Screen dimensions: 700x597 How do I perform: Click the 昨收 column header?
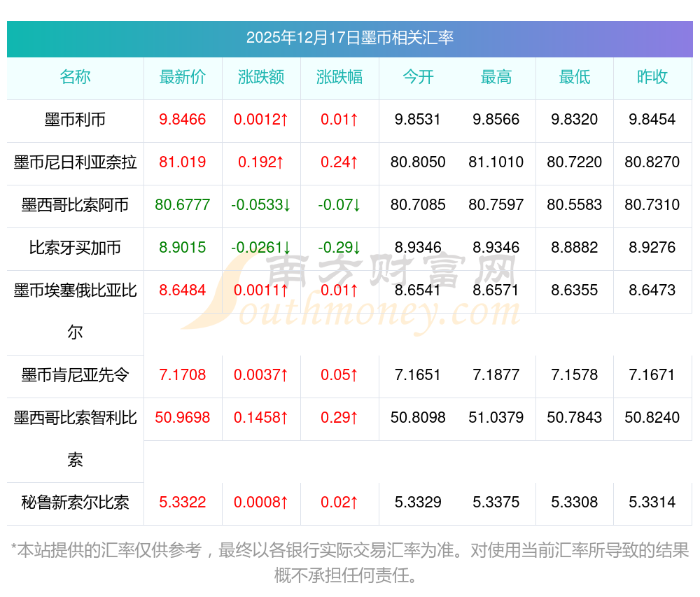coord(652,77)
